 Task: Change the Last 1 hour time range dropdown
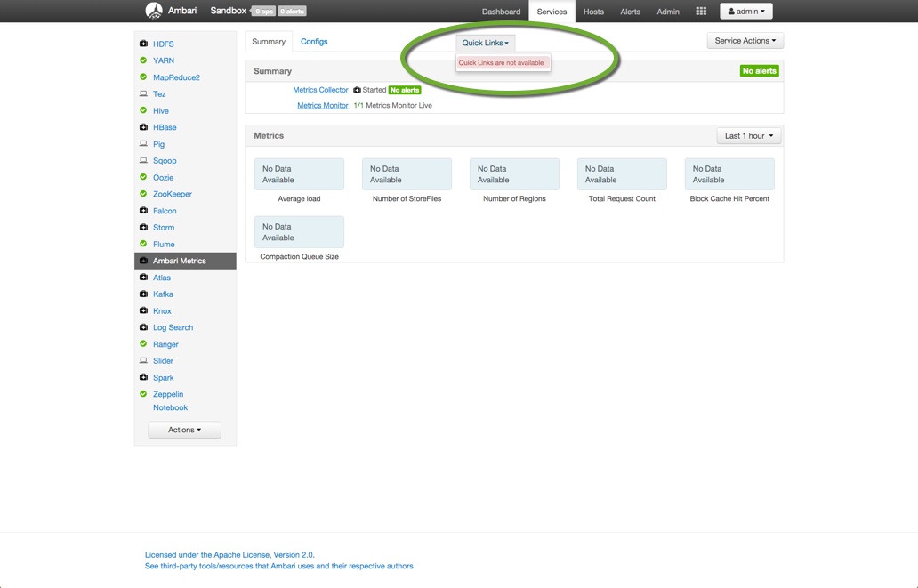point(748,135)
